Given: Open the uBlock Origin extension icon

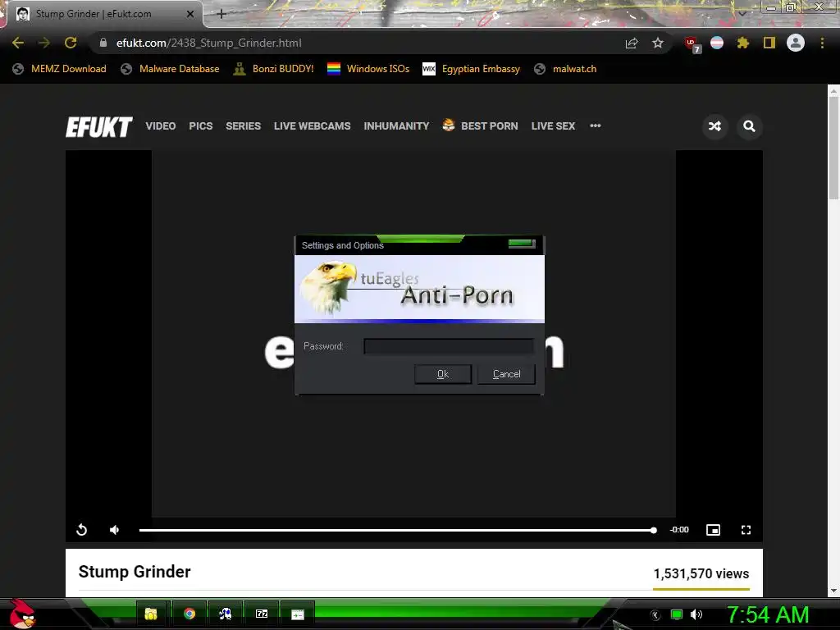Looking at the screenshot, I should tap(692, 44).
